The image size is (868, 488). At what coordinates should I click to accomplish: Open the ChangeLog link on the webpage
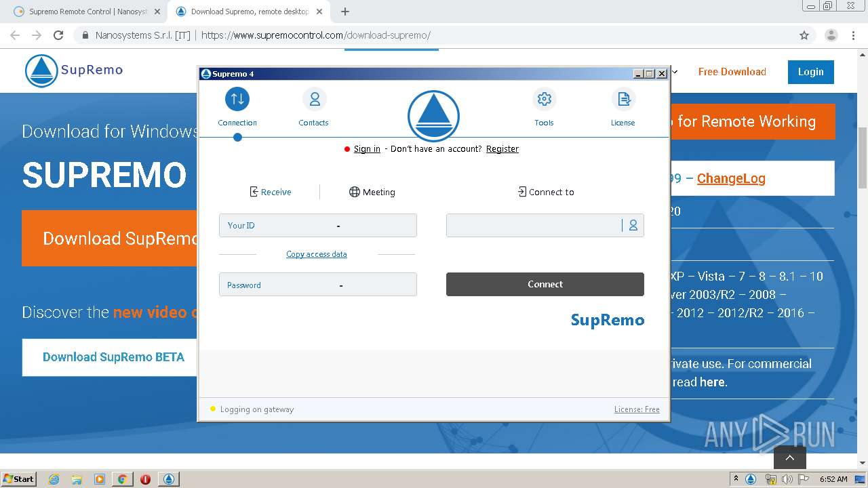tap(731, 178)
